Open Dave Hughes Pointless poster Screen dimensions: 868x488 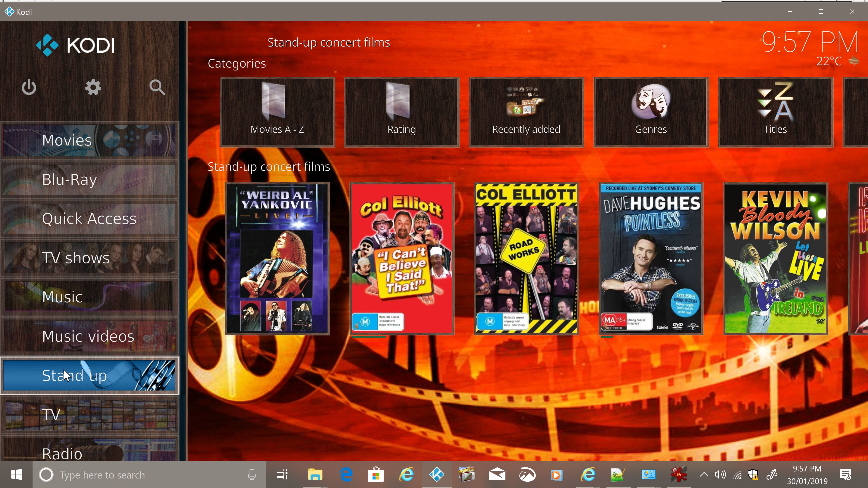tap(651, 259)
